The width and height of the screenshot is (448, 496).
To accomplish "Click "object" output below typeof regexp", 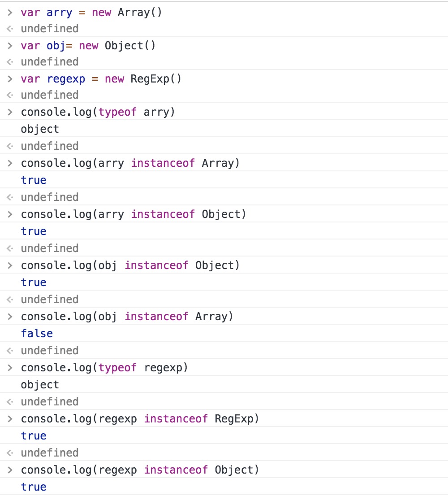I will 40,385.
